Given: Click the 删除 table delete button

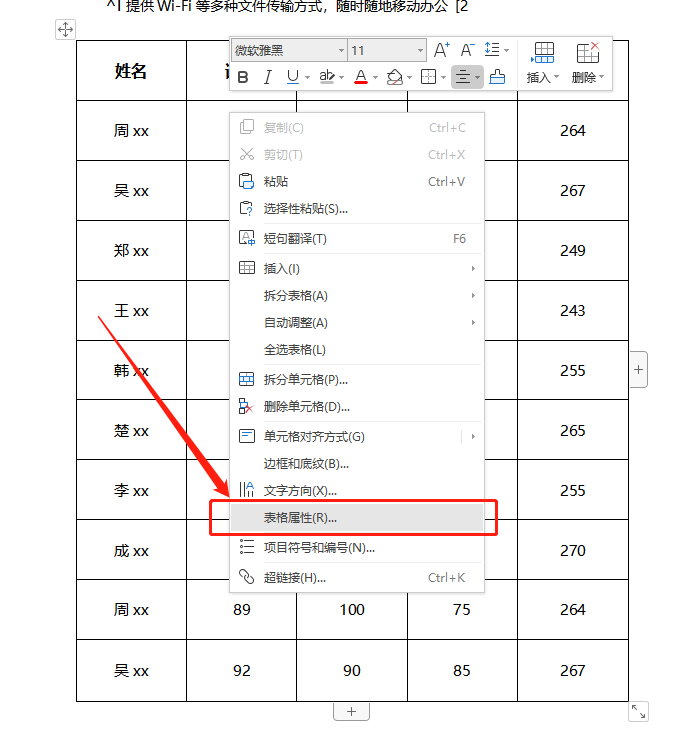Looking at the screenshot, I should click(588, 63).
